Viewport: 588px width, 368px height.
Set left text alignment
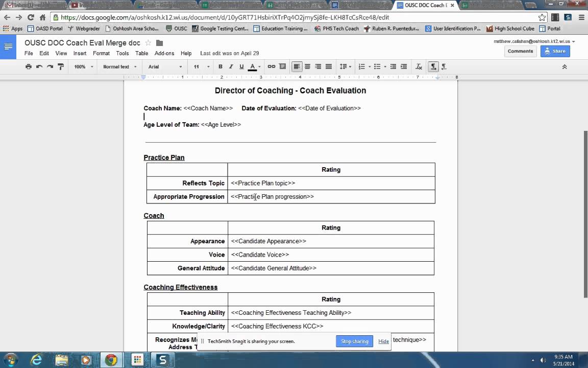click(297, 66)
